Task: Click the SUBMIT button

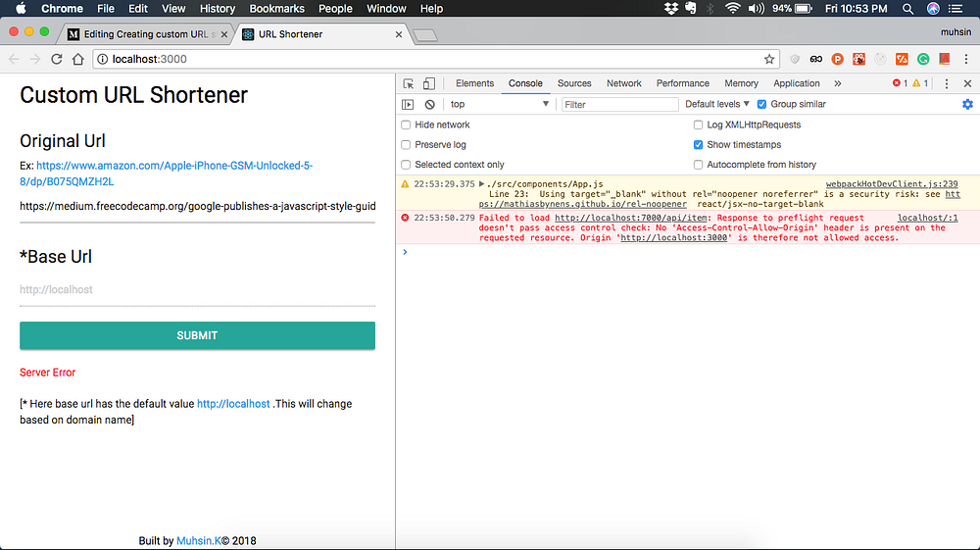Action: (198, 335)
